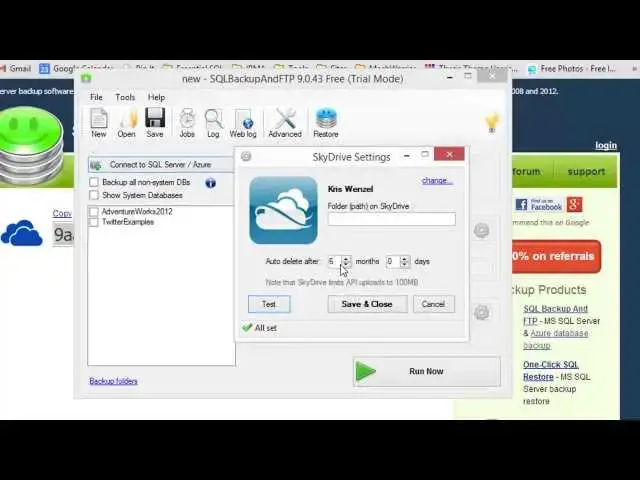Open the support tab on webpage
The height and width of the screenshot is (480, 640).
(x=586, y=171)
